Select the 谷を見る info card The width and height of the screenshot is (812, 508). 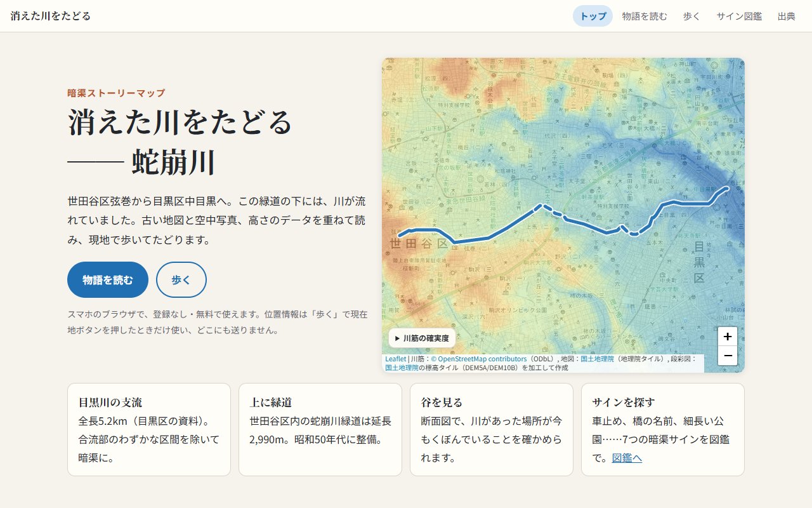point(492,429)
